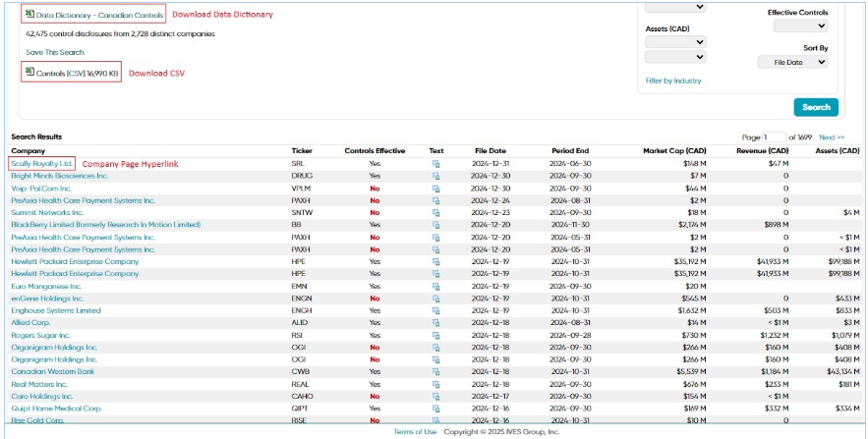The height and width of the screenshot is (439, 868).
Task: Click the control disclosures count text
Action: (120, 33)
